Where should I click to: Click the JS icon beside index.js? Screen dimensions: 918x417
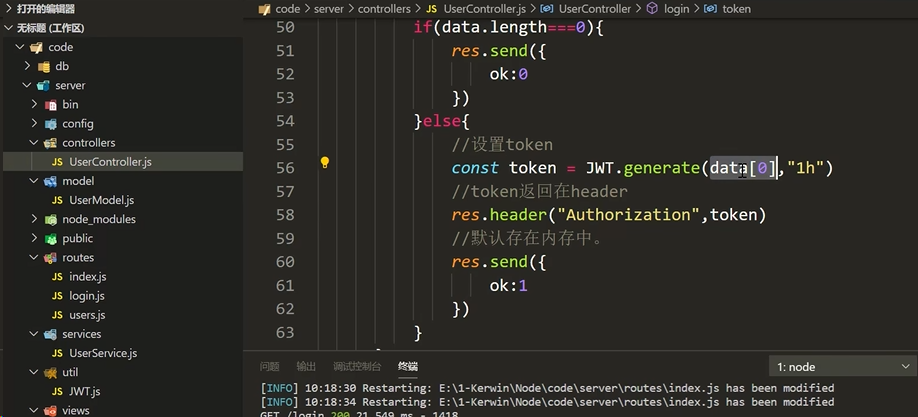57,277
